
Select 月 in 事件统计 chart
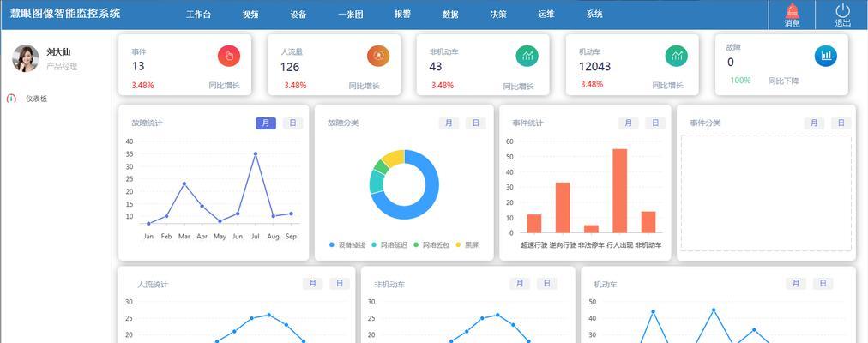(x=629, y=123)
